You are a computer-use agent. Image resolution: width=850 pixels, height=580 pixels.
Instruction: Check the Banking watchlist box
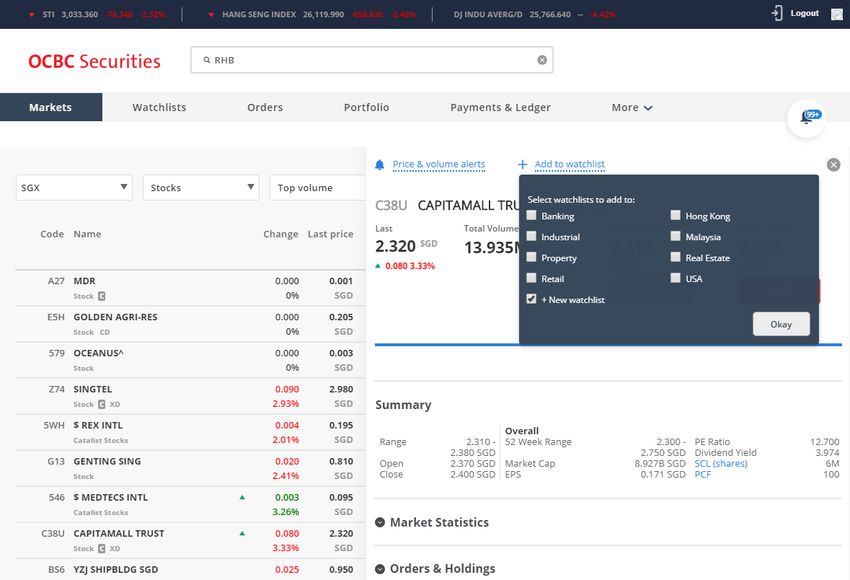tap(531, 215)
